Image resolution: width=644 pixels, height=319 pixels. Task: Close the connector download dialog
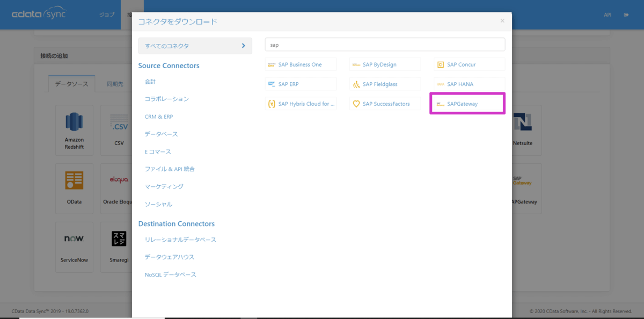pyautogui.click(x=502, y=21)
